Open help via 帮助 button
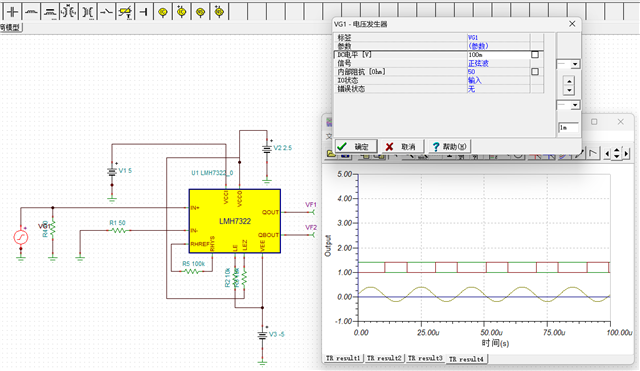The image size is (640, 371). click(x=449, y=147)
